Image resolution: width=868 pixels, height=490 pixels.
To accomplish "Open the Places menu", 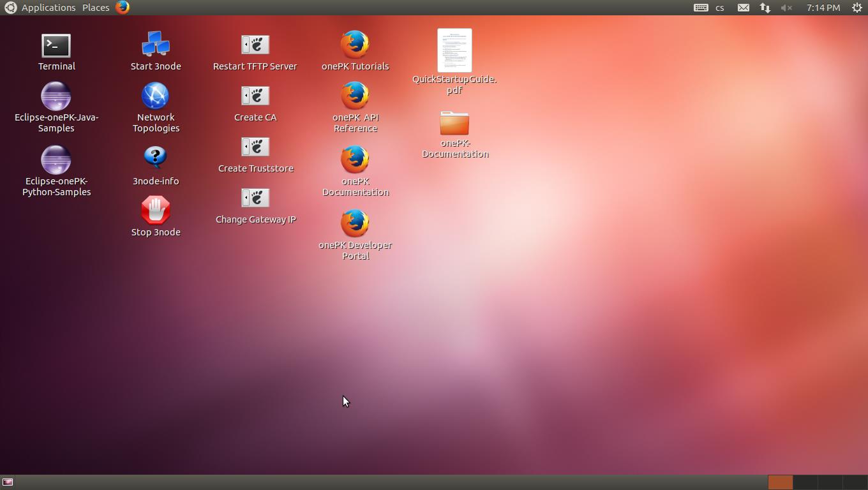I will point(96,8).
